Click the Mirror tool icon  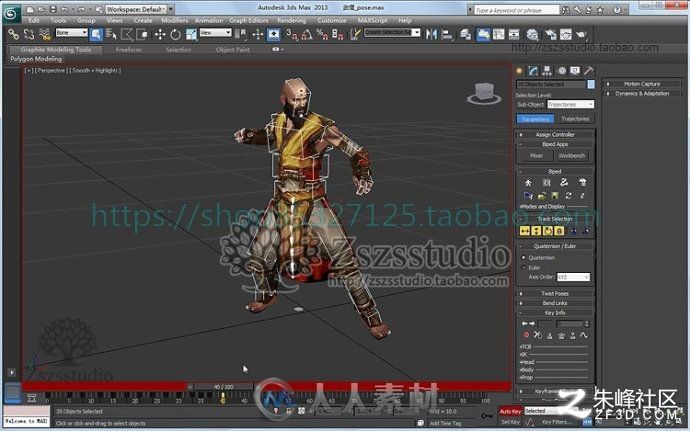click(431, 34)
